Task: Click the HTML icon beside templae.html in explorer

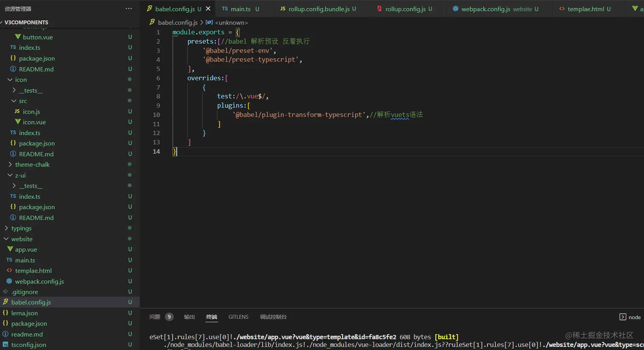Action: pyautogui.click(x=9, y=270)
